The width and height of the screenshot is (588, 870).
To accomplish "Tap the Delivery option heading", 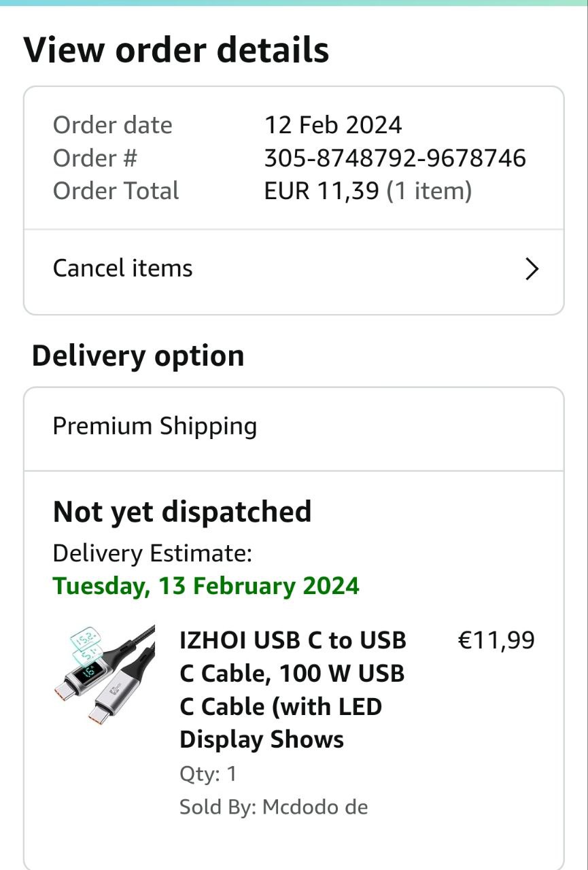I will point(138,355).
